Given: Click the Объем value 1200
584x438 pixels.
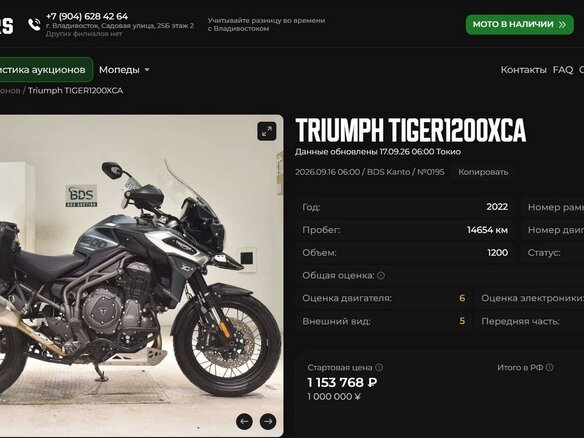Looking at the screenshot, I should (x=497, y=253).
